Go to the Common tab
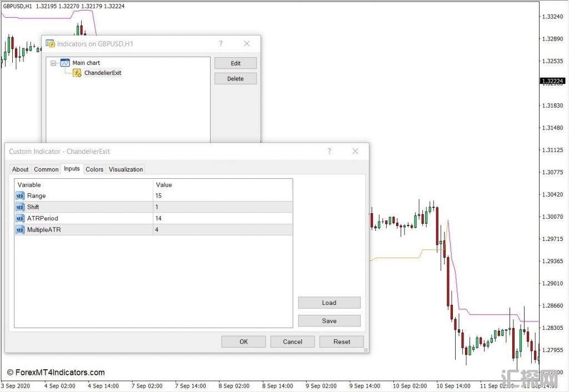 pos(46,169)
